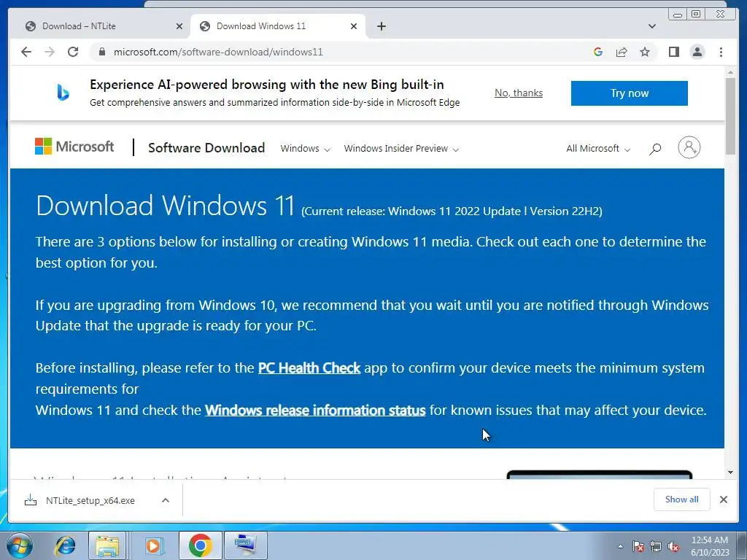Click the keyboard-and-monitor taskbar app icon
This screenshot has width=747, height=560.
[x=245, y=545]
